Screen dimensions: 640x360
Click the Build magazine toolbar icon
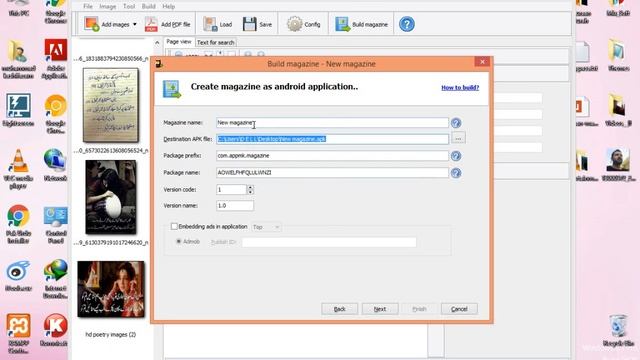[x=342, y=24]
